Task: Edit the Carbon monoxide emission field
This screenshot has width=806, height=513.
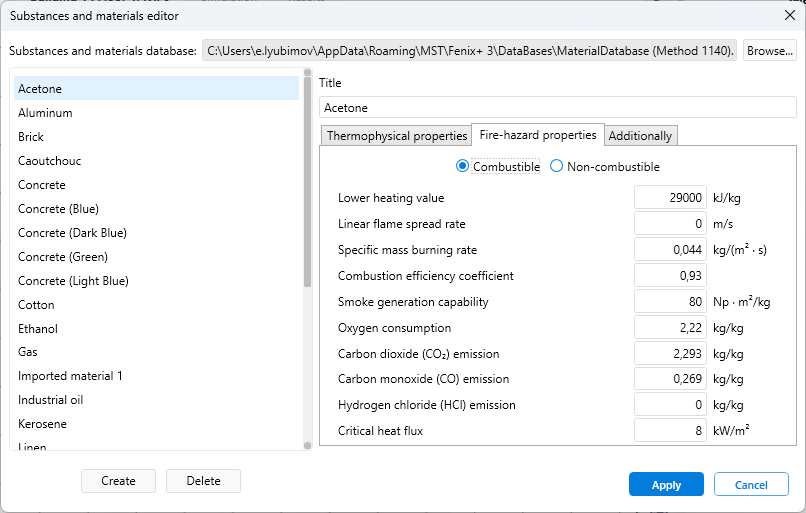Action: 670,379
